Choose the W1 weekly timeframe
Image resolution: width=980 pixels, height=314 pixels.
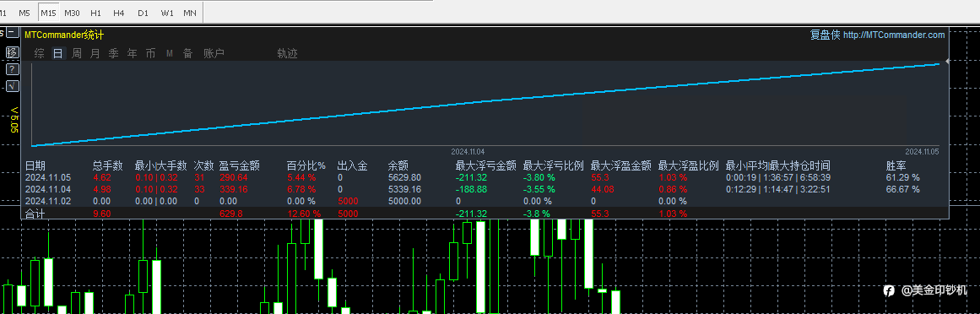pyautogui.click(x=167, y=13)
